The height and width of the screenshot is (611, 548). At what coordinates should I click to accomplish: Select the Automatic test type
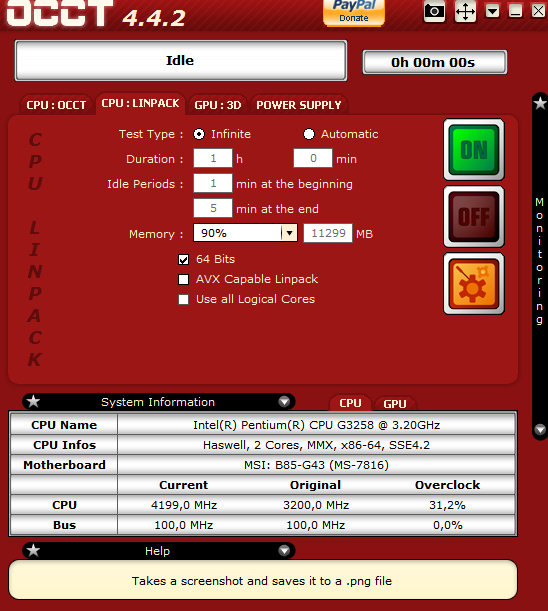[309, 134]
